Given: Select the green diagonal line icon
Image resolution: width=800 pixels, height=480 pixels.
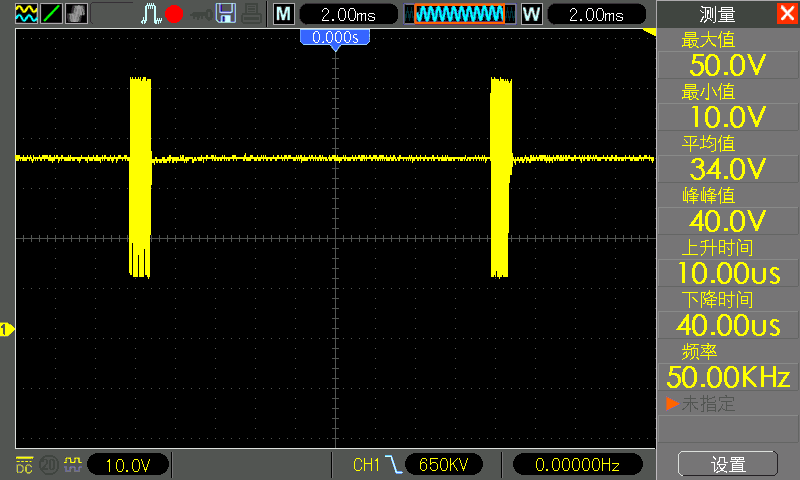Looking at the screenshot, I should [x=51, y=14].
